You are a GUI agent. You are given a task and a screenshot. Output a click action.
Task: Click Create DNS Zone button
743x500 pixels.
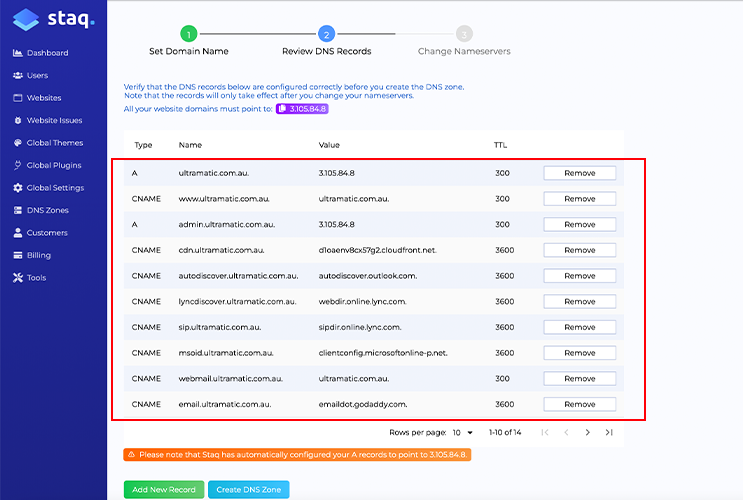[x=249, y=490]
